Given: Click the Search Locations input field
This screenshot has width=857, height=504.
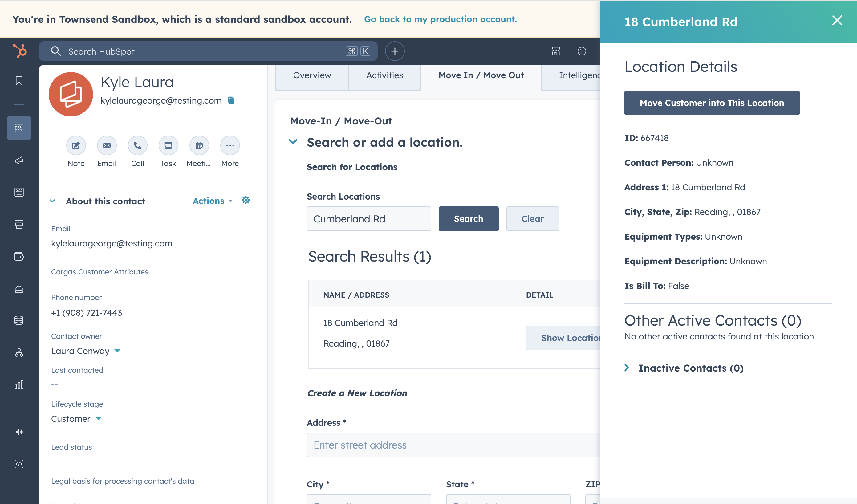Looking at the screenshot, I should tap(369, 219).
